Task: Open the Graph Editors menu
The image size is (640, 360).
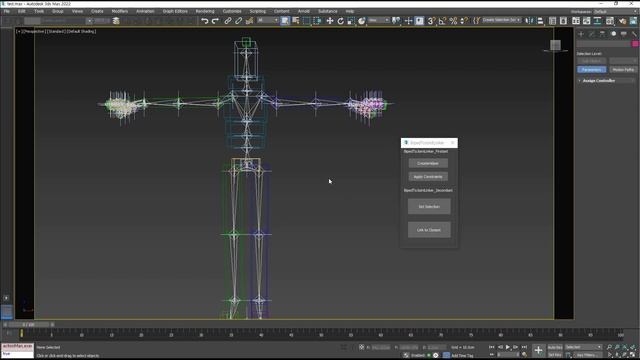Action: (x=175, y=11)
